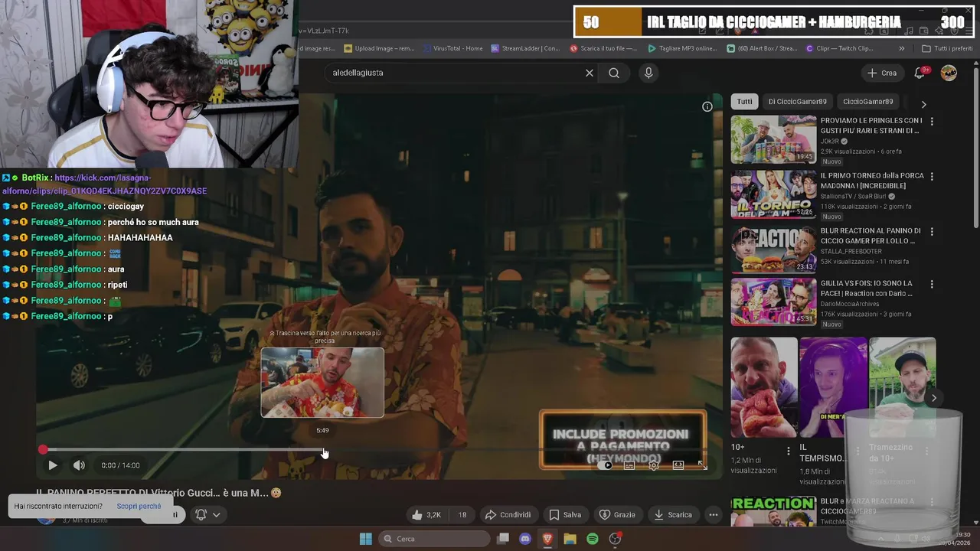Play the YouTube video
This screenshot has height=551, width=980.
53,465
